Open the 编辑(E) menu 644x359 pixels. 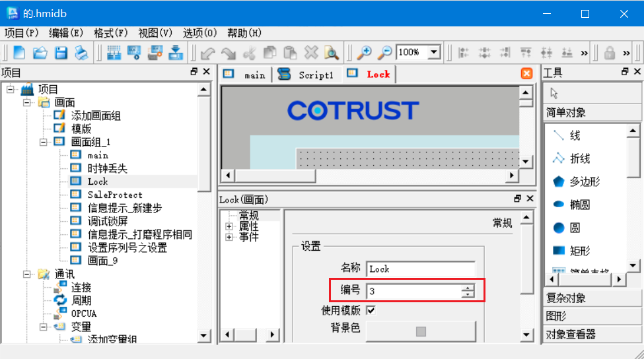[x=65, y=33]
